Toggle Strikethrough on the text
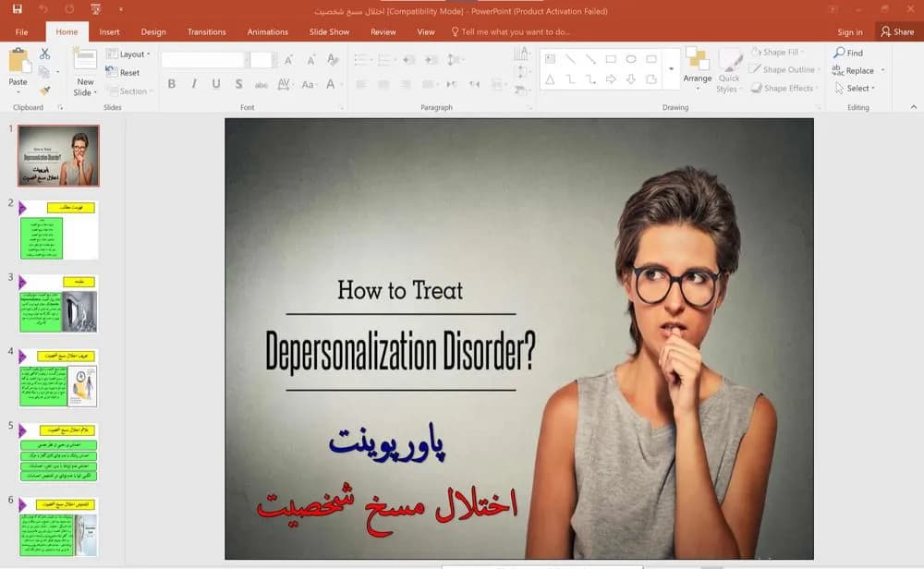The width and height of the screenshot is (924, 569). point(261,85)
